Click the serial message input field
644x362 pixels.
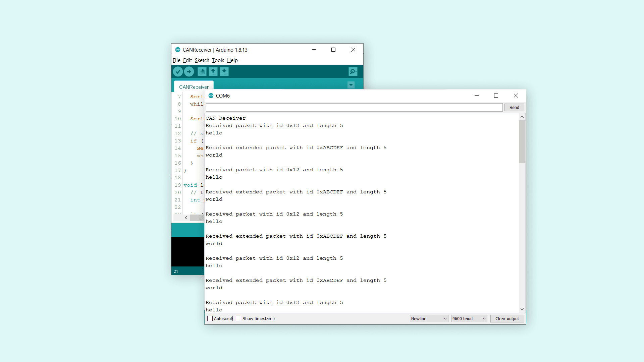tap(354, 107)
